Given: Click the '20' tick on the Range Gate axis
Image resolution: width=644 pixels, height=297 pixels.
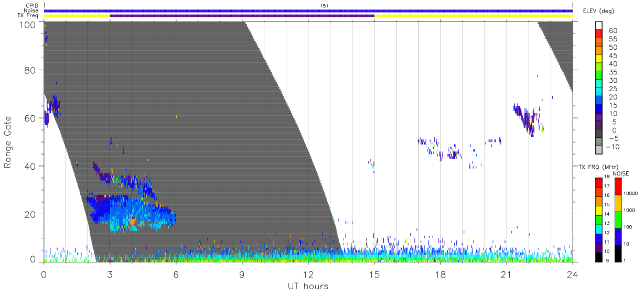Looking at the screenshot, I should tap(30, 214).
